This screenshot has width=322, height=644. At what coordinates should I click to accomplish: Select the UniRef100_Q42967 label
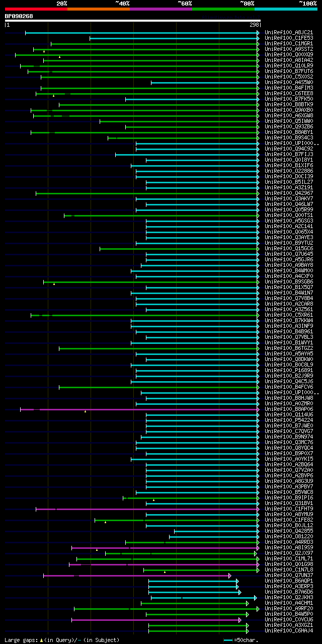[289, 193]
